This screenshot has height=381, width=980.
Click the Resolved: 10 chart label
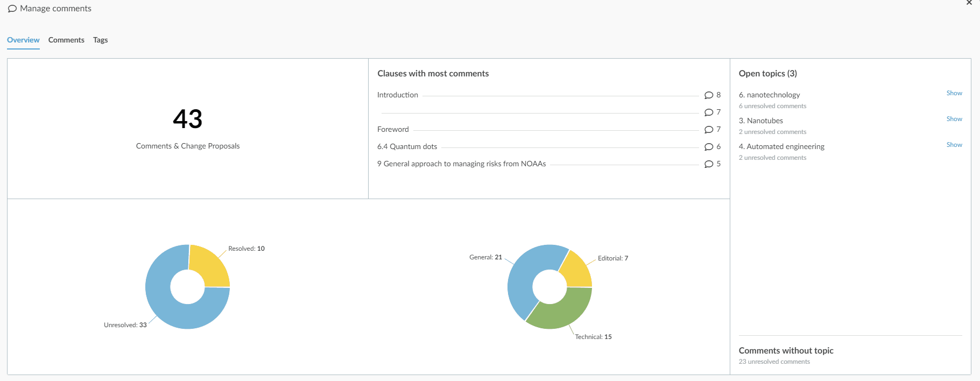pyautogui.click(x=246, y=249)
